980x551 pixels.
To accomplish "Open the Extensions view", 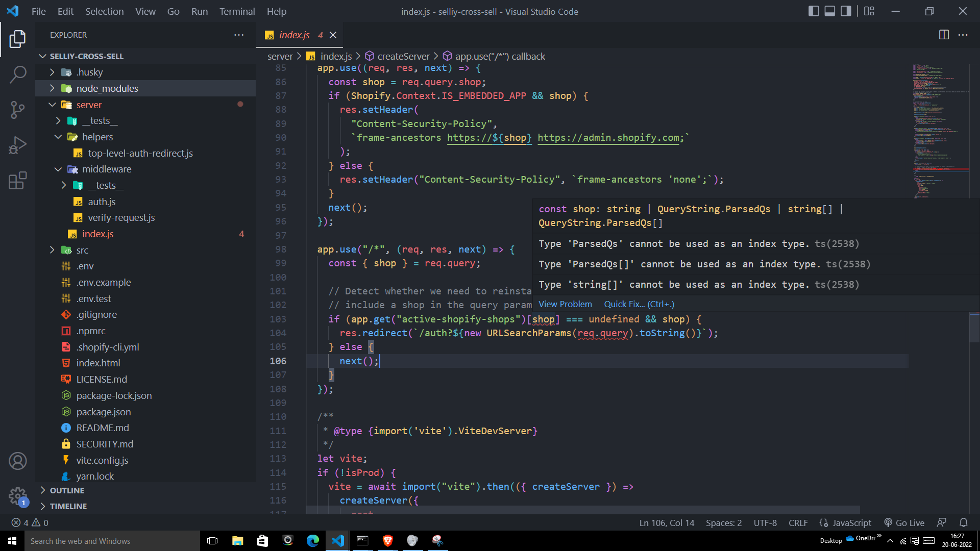I will click(17, 181).
